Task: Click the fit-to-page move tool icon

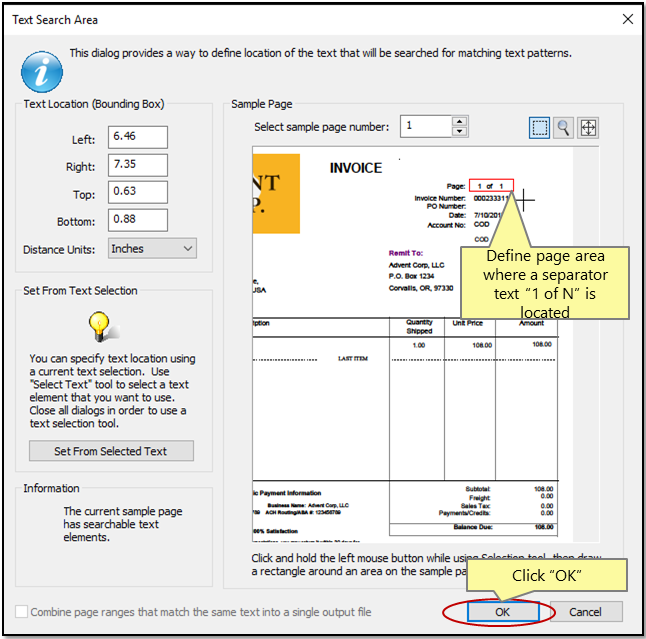Action: (x=588, y=128)
